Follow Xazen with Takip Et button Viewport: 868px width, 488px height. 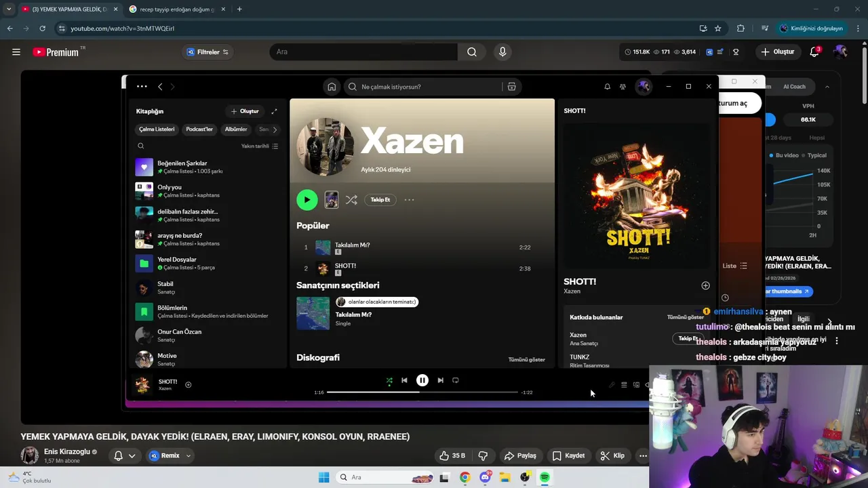[380, 200]
